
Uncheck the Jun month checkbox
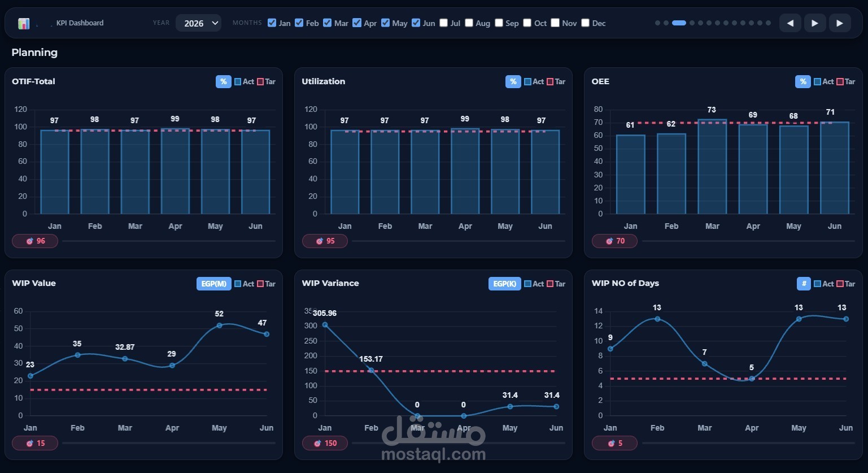(x=416, y=23)
